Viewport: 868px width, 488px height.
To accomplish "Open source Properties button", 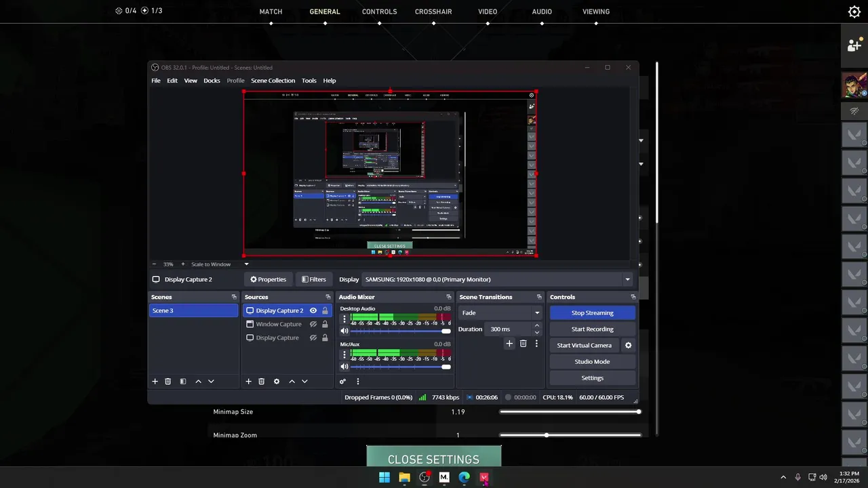I will 268,279.
